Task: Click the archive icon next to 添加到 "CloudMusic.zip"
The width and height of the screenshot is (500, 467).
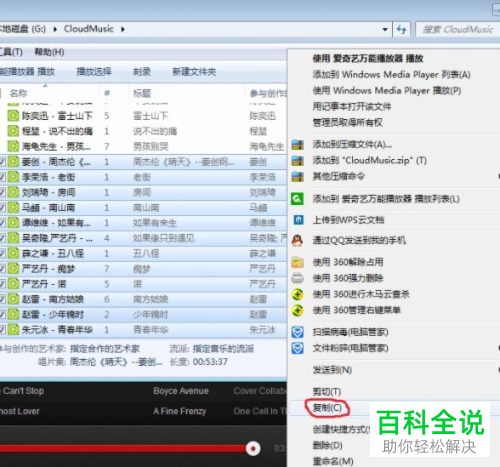Action: pyautogui.click(x=297, y=161)
